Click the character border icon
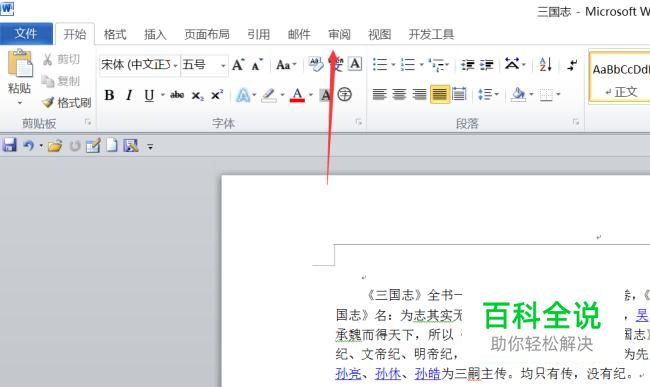Viewport: 650px width, 387px height. 355,64
